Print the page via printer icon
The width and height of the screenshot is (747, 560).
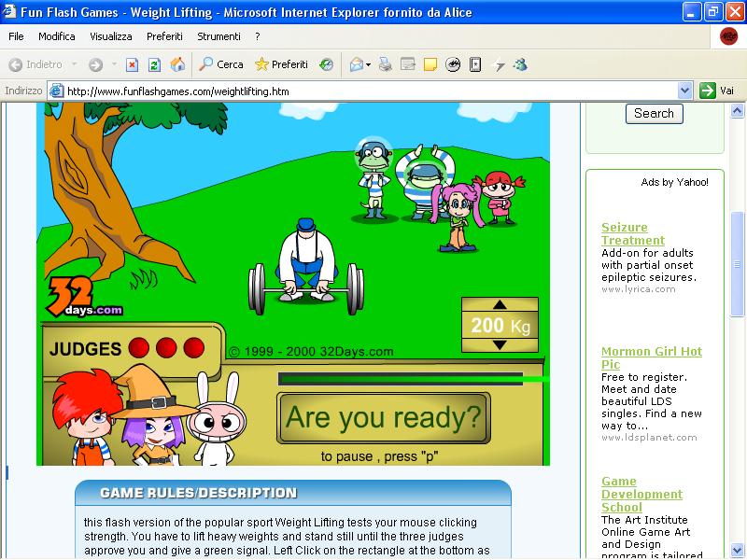coord(386,64)
